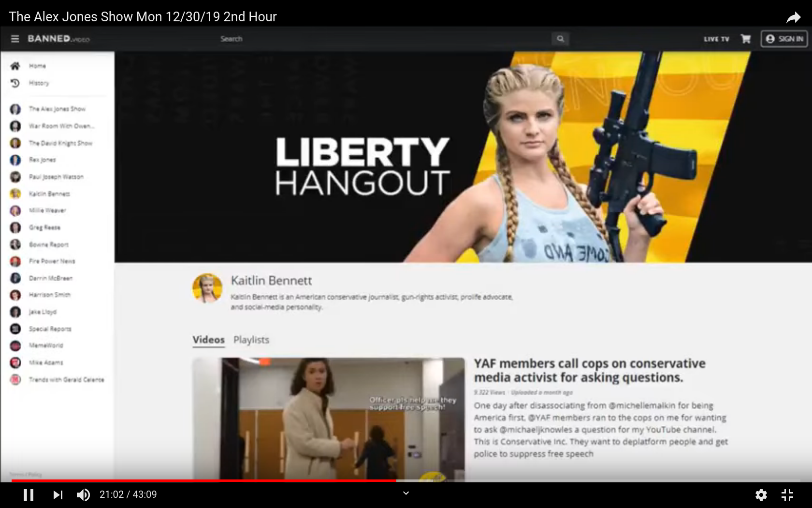Click the '21:02 / 43:09' time display

[x=128, y=494]
